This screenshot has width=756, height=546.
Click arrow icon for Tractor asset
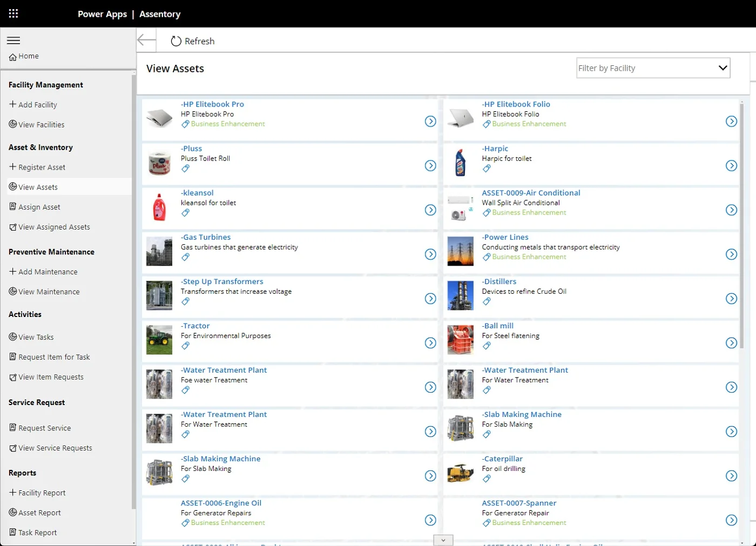click(x=430, y=343)
